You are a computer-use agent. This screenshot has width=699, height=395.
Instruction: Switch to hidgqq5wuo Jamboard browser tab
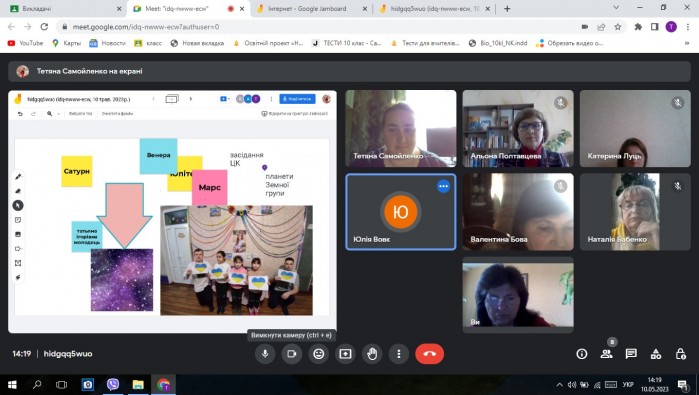point(435,8)
